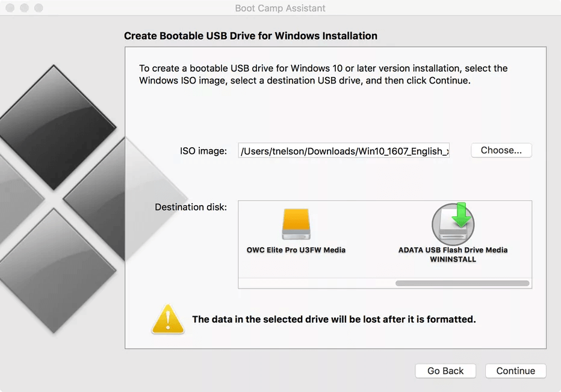This screenshot has height=392, width=561.
Task: Click inside the ISO image path field
Action: [x=344, y=150]
